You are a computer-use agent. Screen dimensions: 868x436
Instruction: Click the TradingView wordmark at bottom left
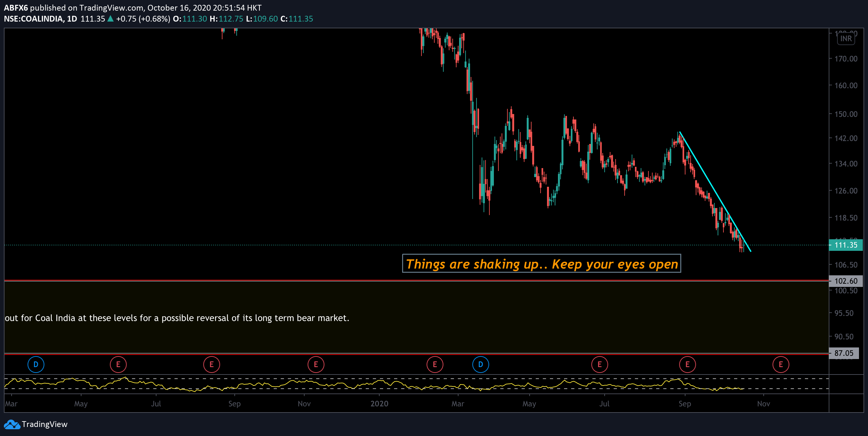[x=44, y=424]
